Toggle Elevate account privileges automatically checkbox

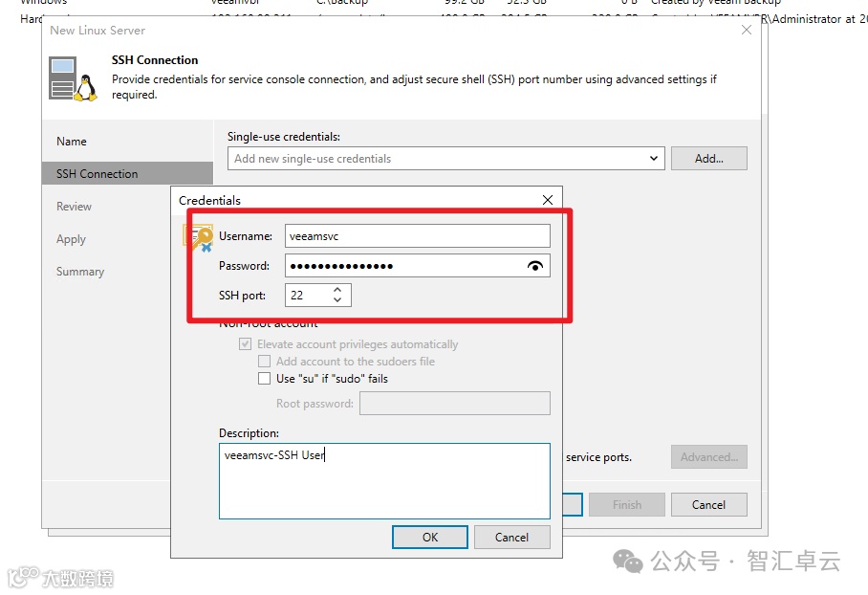tap(245, 344)
